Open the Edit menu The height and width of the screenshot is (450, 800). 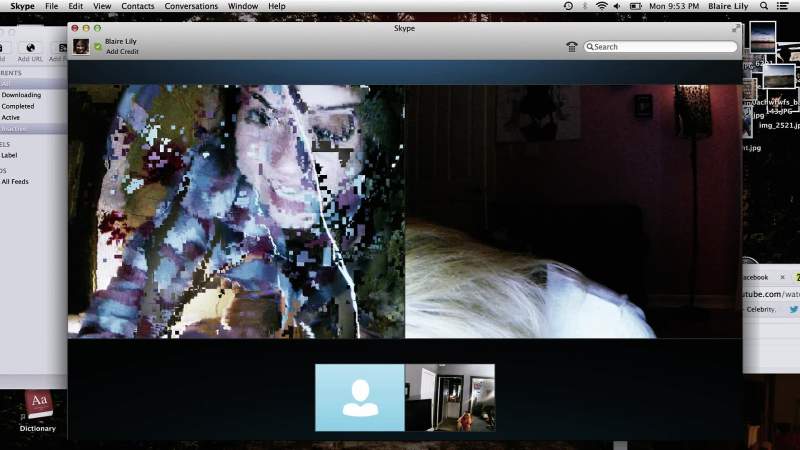coord(75,6)
